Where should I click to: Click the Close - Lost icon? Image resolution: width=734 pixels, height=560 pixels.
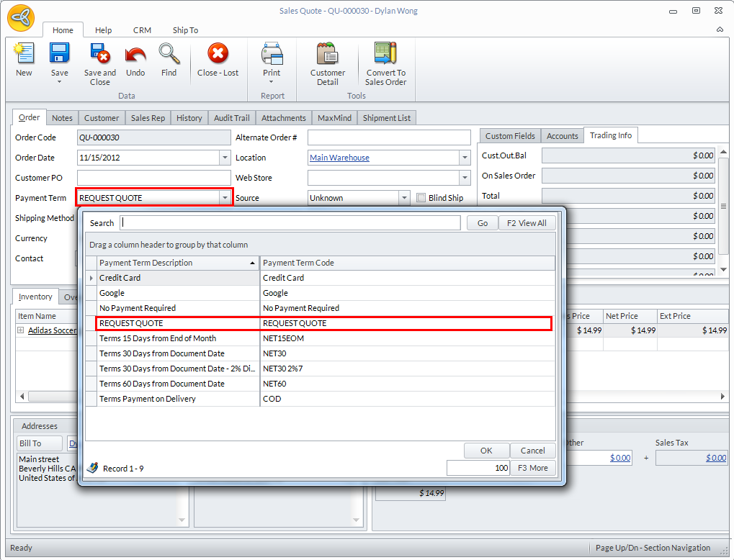point(218,55)
